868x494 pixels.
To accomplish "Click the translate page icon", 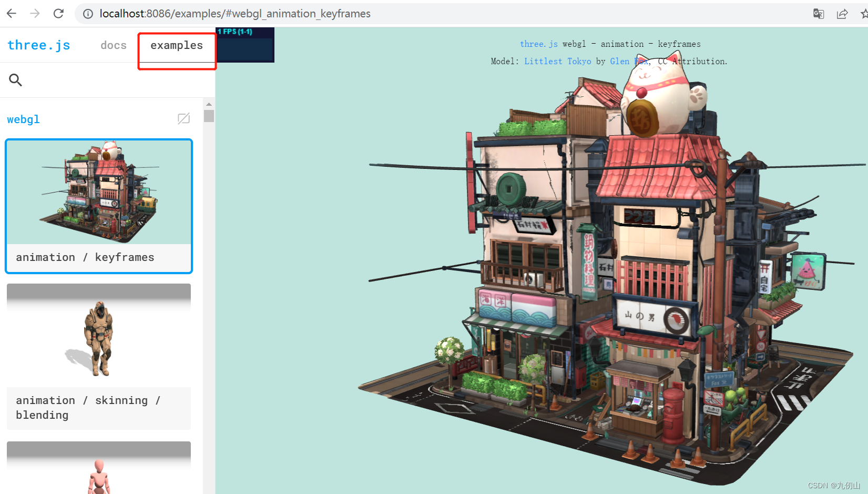I will pyautogui.click(x=819, y=14).
